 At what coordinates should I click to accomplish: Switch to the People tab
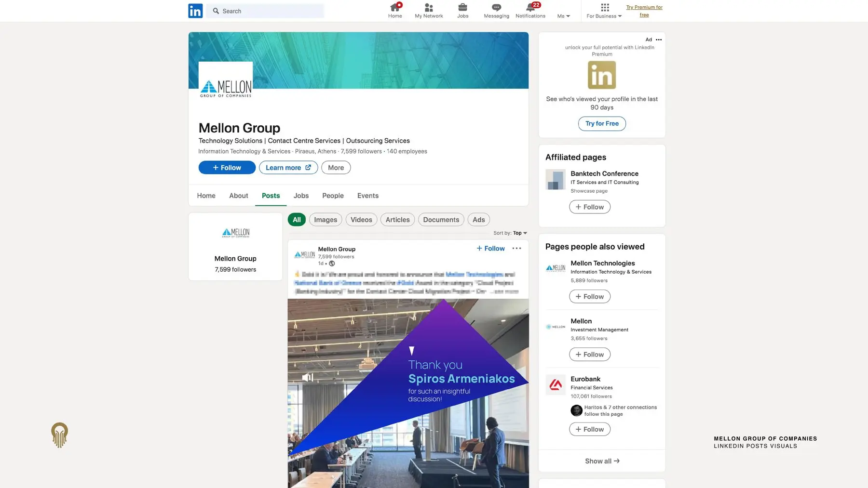pos(333,196)
